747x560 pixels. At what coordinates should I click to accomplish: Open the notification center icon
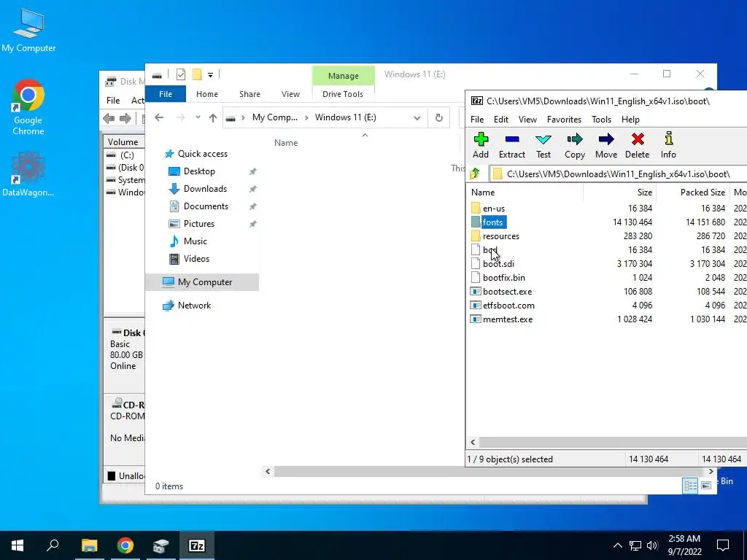point(723,545)
